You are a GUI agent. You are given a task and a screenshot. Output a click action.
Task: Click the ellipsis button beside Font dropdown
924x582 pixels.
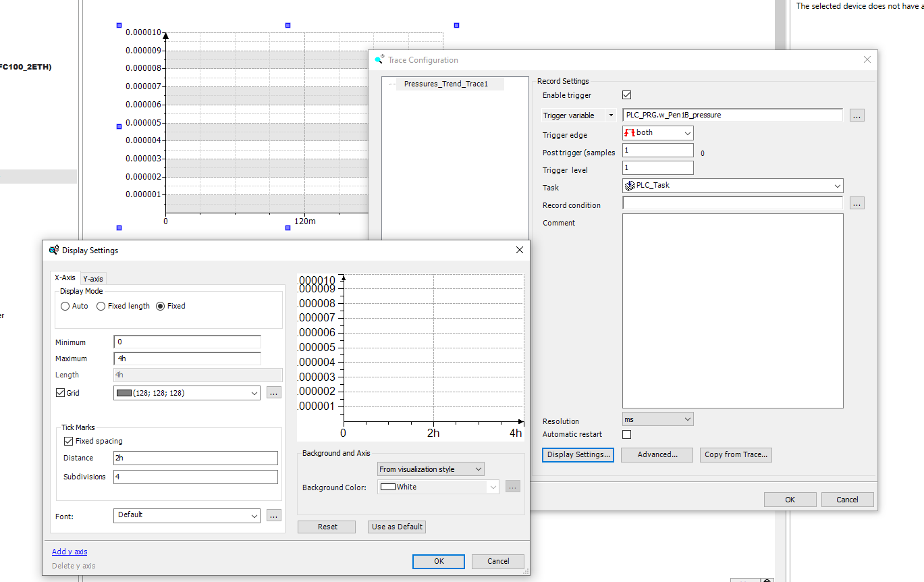(273, 516)
